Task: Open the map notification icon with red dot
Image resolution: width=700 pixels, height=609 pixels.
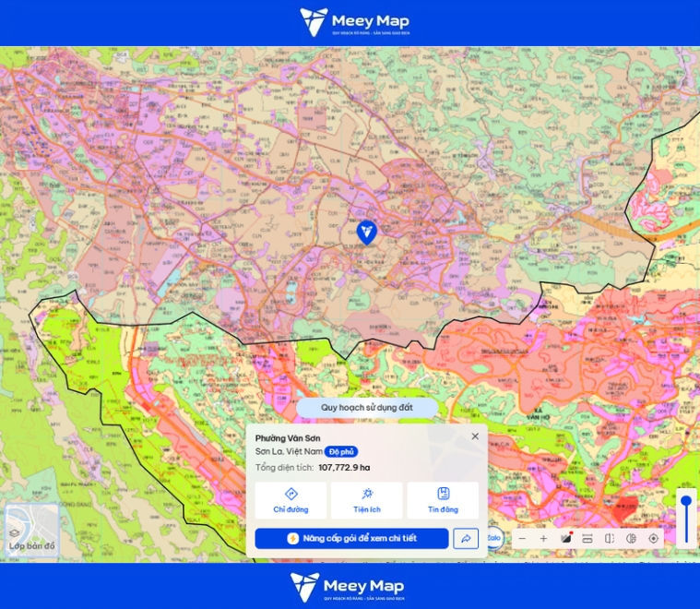Action: 566,538
